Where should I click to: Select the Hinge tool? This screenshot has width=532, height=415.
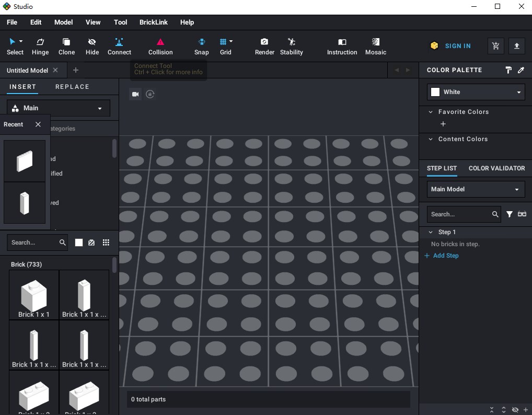tap(40, 46)
